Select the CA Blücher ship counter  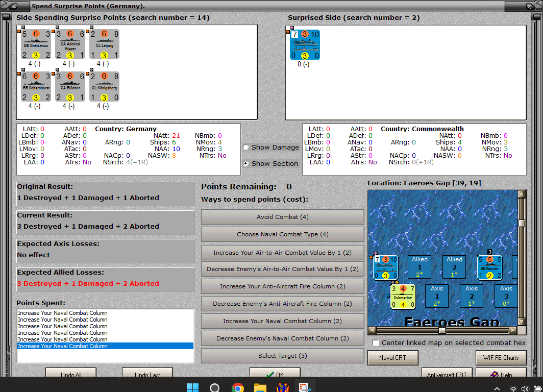(x=70, y=87)
